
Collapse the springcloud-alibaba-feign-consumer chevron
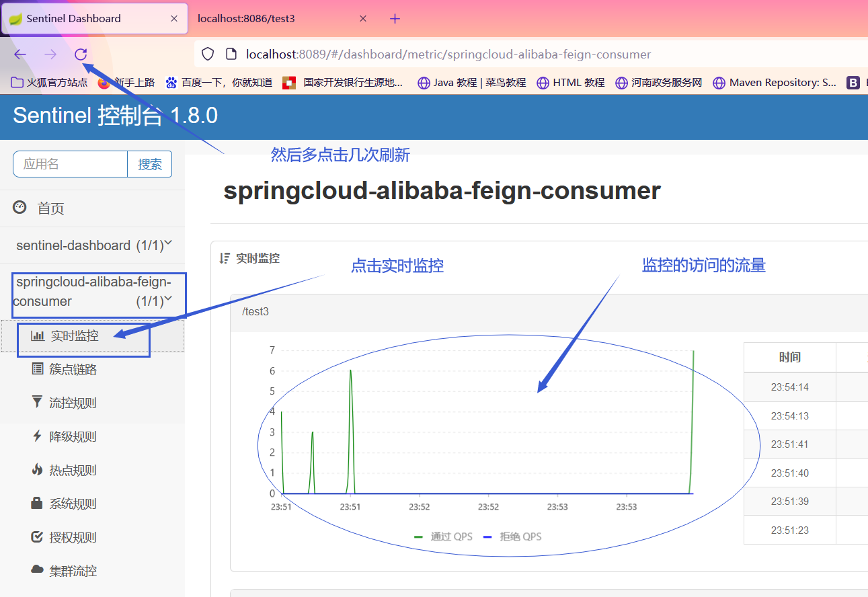[169, 301]
